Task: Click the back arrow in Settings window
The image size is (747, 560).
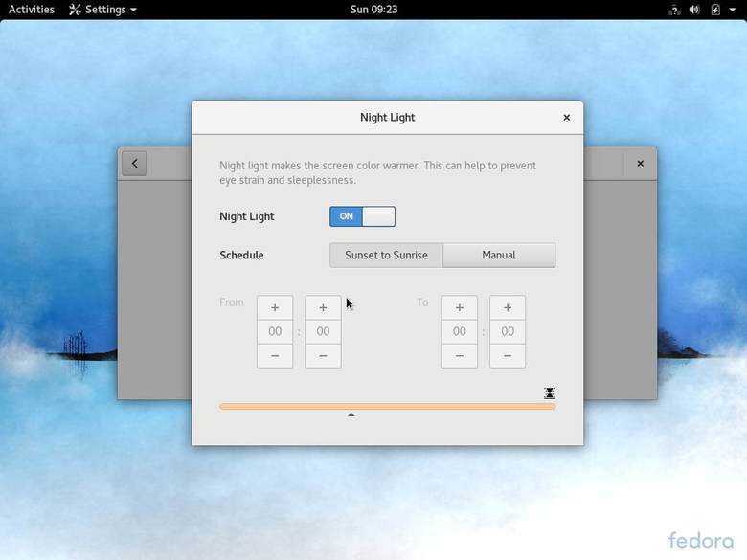Action: (x=134, y=163)
